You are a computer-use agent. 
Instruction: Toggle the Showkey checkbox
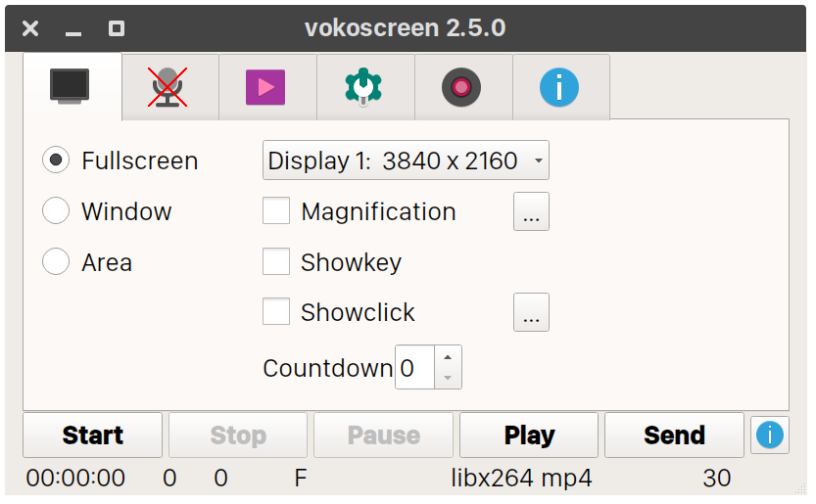point(276,262)
